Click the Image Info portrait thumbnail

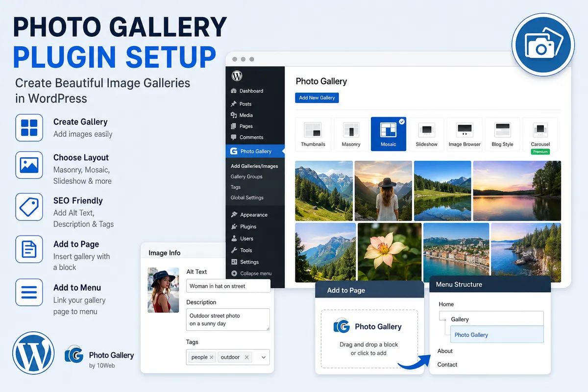[x=163, y=290]
